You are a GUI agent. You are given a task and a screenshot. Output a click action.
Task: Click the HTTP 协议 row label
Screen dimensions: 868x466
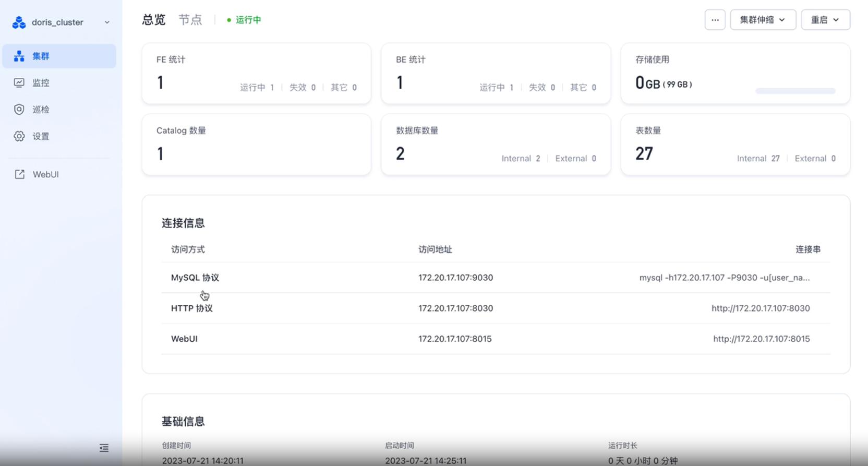(191, 308)
